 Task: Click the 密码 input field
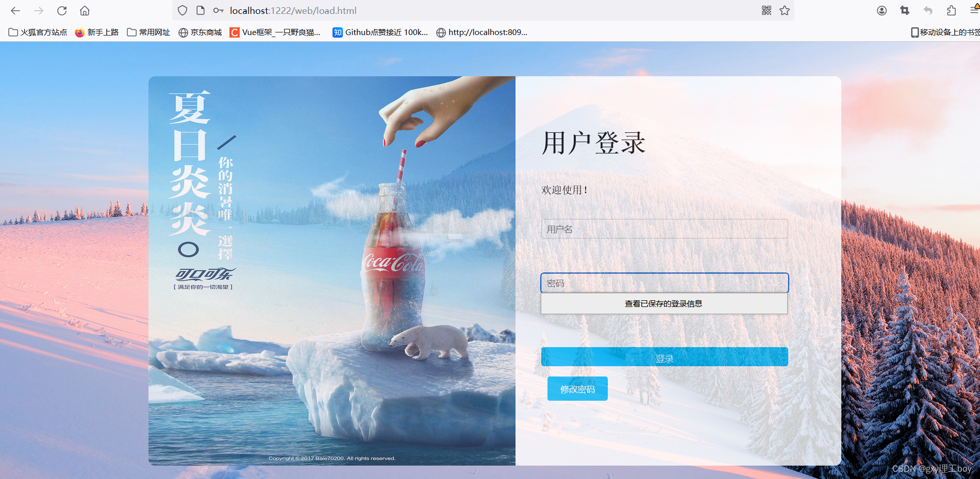665,283
